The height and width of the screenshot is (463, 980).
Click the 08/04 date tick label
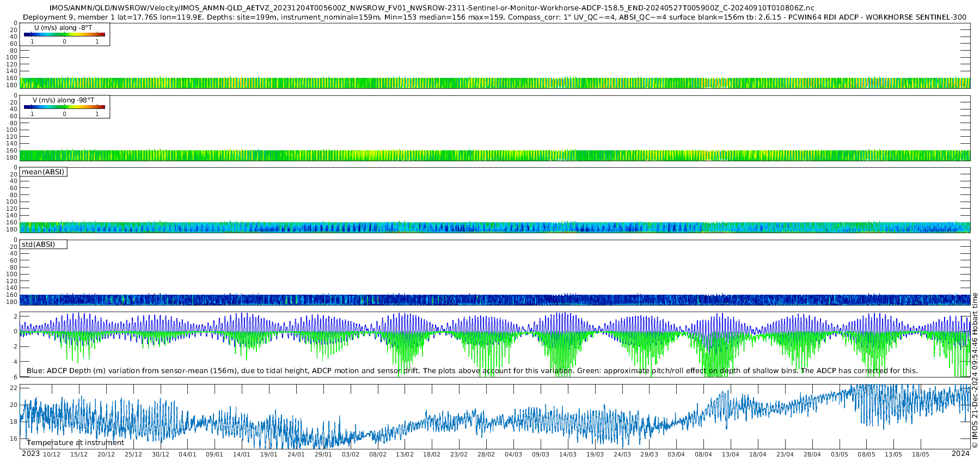(x=703, y=454)
